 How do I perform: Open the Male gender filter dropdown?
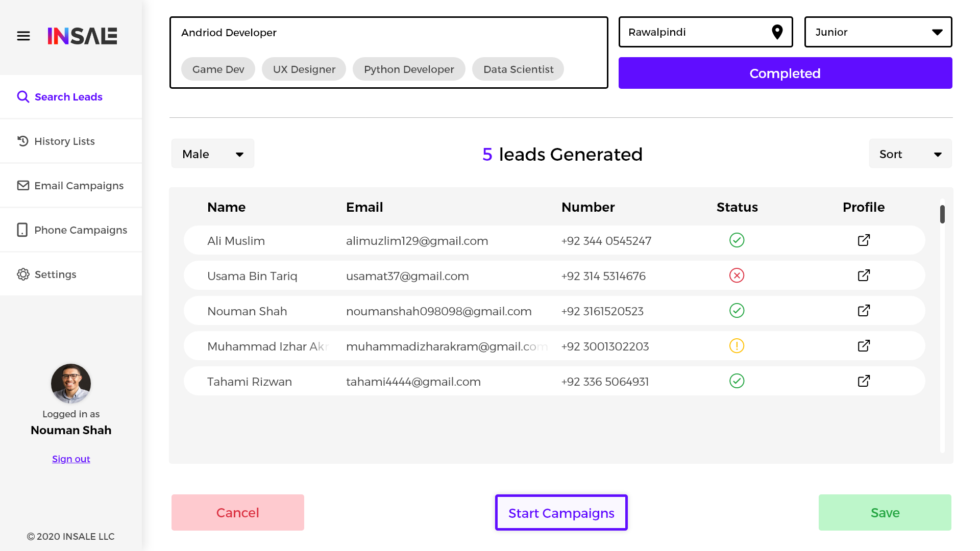click(213, 154)
